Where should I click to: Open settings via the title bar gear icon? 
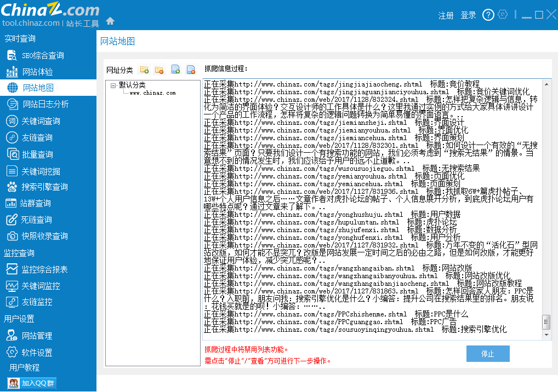pyautogui.click(x=503, y=15)
